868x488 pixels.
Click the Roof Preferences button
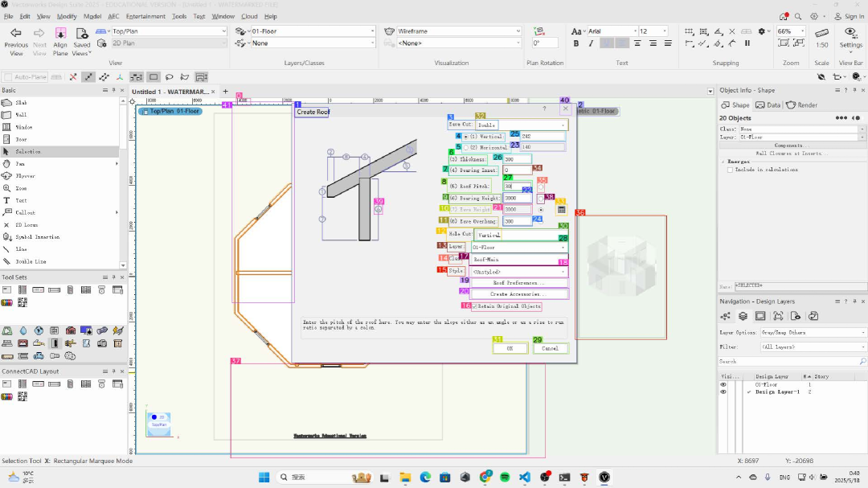pyautogui.click(x=518, y=283)
